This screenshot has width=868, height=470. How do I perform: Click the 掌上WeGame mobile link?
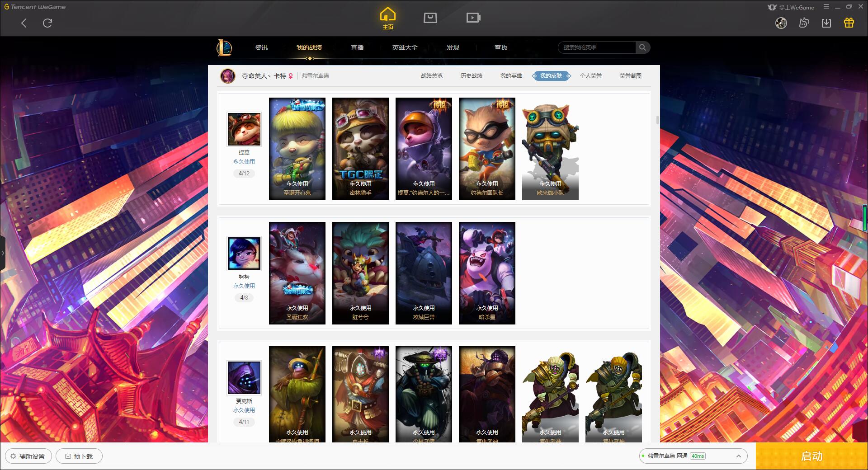[x=791, y=7]
